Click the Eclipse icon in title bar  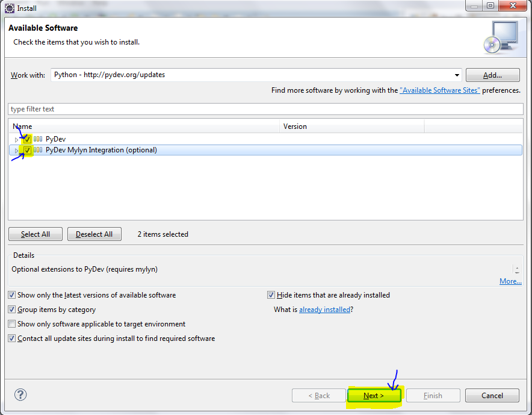pyautogui.click(x=10, y=8)
